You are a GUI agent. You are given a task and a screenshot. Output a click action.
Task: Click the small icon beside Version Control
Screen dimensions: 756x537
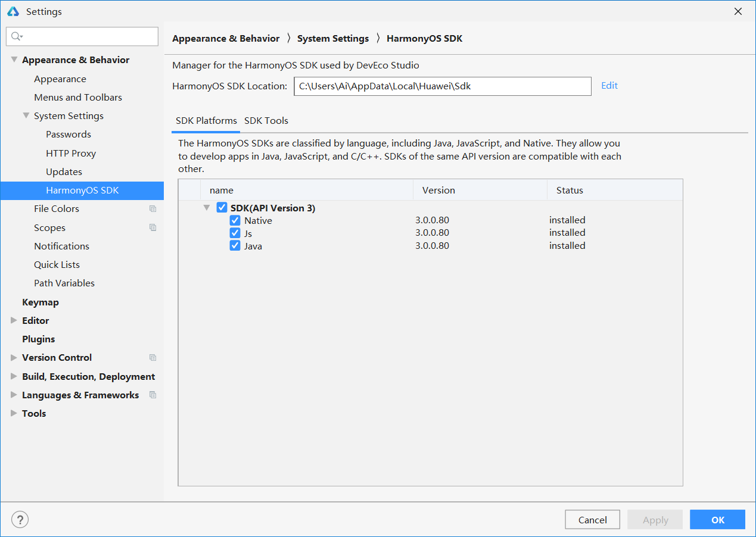click(x=153, y=357)
